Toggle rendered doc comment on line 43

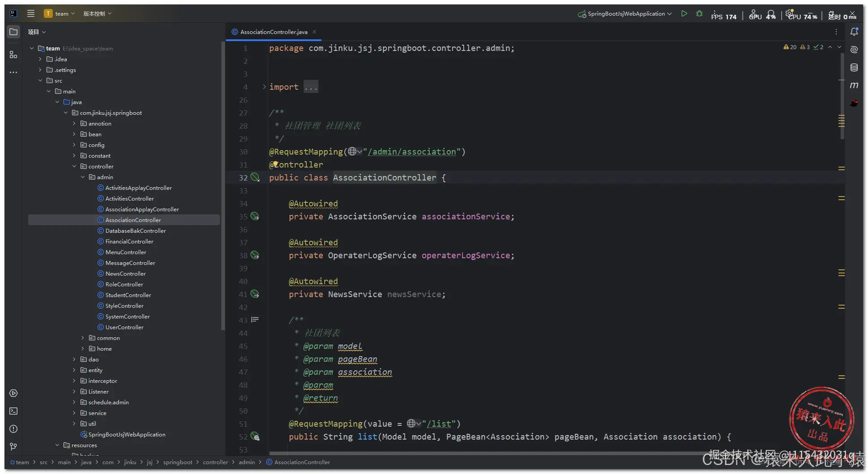pyautogui.click(x=255, y=320)
